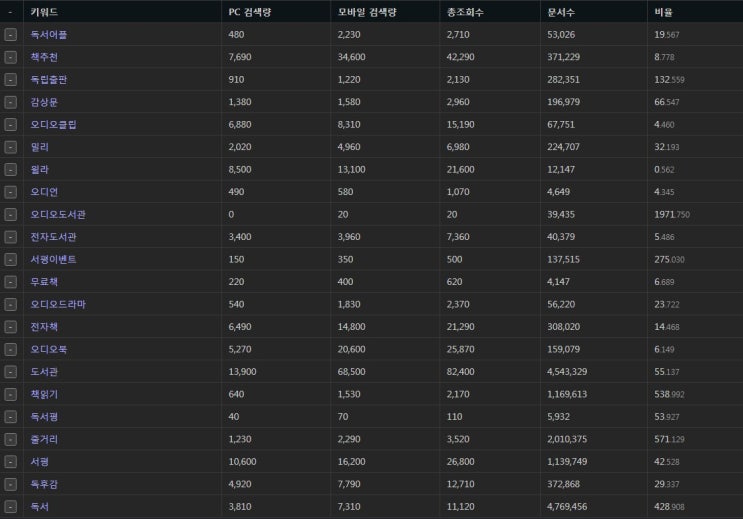
Task: Click the minus icon next to 밀리
Action: [x=10, y=147]
